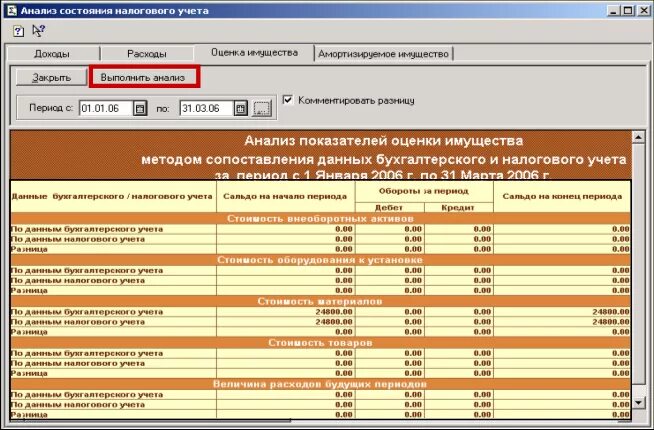Click the Выполнить анализ button
The width and height of the screenshot is (654, 430).
[x=144, y=77]
